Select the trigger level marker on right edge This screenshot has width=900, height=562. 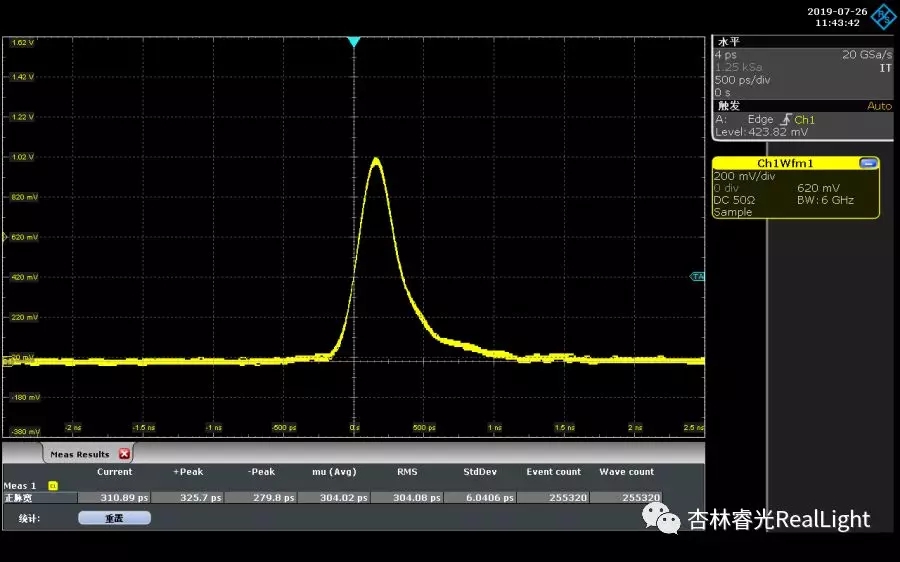698,276
